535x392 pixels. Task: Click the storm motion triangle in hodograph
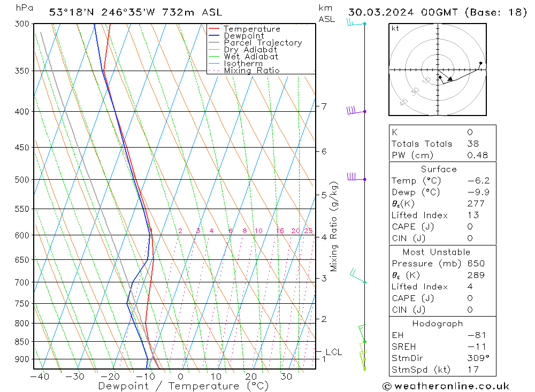tap(450, 79)
